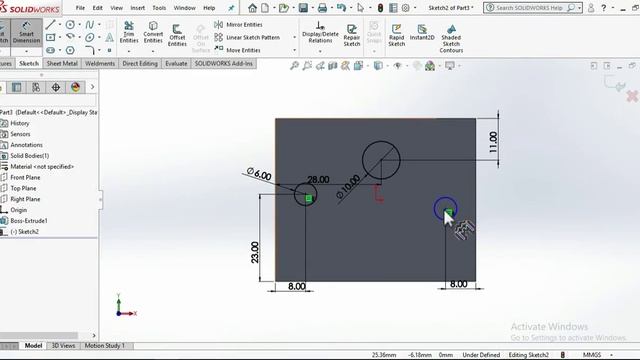Select Material <not specified> item
The height and width of the screenshot is (360, 640).
click(42, 166)
